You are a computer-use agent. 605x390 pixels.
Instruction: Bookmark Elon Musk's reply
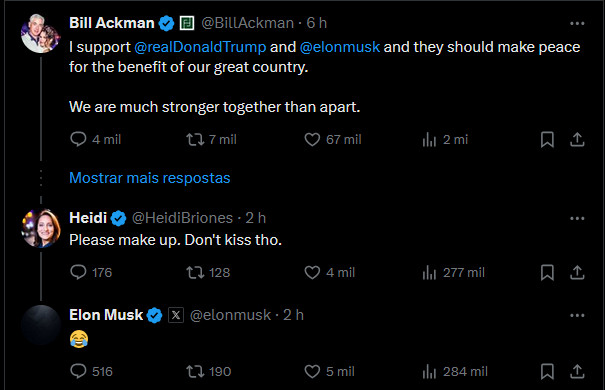click(x=547, y=371)
